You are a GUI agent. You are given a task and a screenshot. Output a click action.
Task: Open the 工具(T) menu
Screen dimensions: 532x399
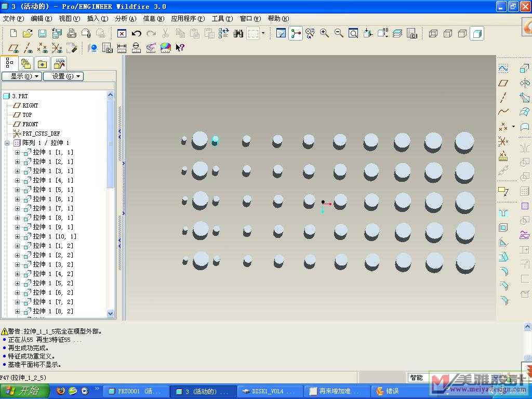tap(222, 19)
